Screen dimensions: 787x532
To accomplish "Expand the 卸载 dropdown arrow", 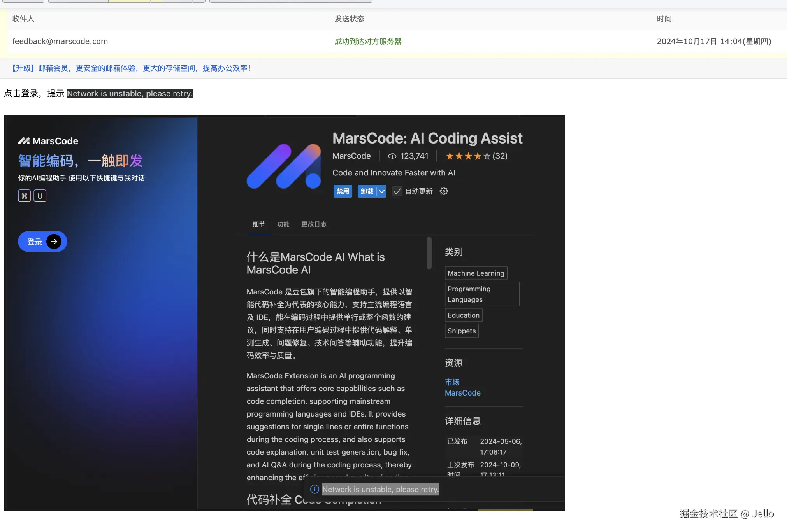I will tap(382, 191).
